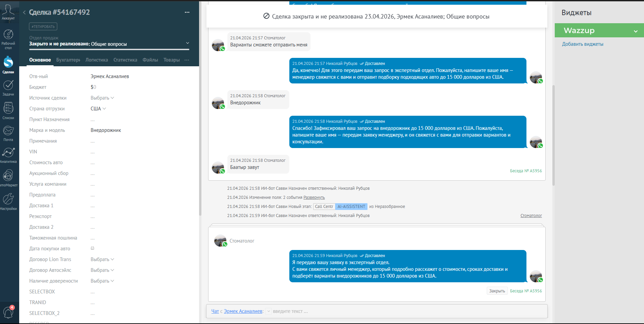Click the Эрмек Асаналиев link in input
The width and height of the screenshot is (644, 324).
[243, 311]
